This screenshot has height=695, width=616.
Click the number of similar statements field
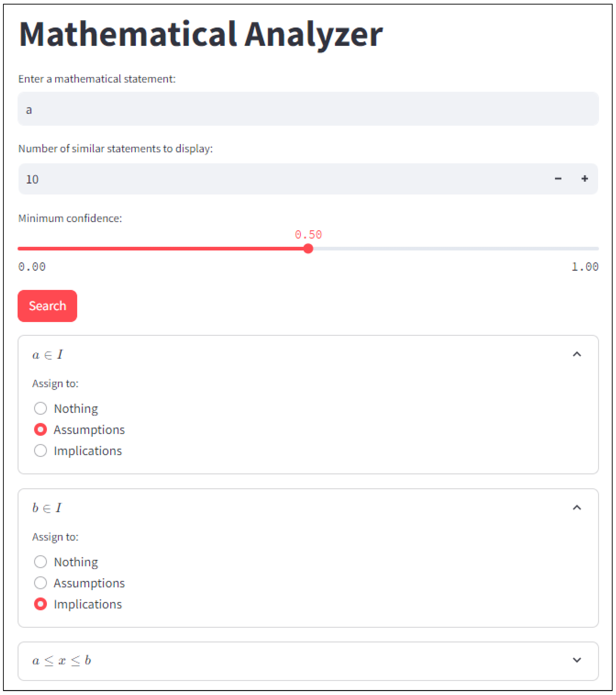(x=272, y=179)
